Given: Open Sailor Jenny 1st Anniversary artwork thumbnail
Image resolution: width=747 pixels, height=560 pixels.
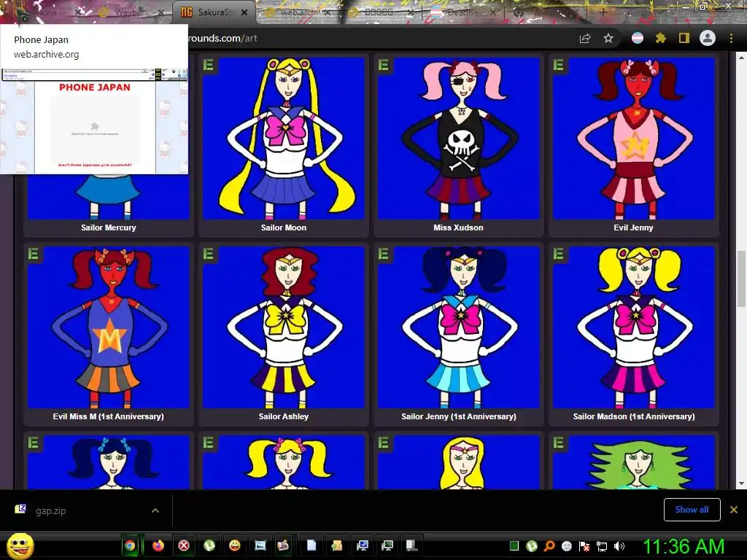Looking at the screenshot, I should [458, 327].
